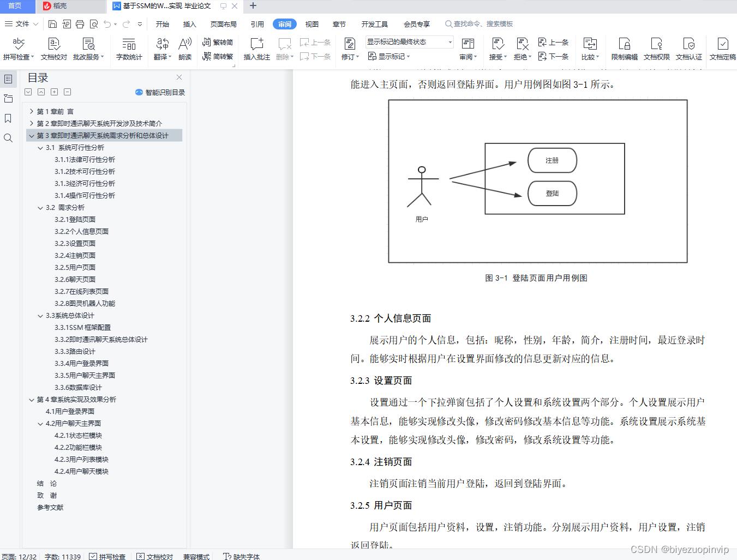737x560 pixels.
Task: Click the print preview icon in quick access toolbar
Action: 94,24
